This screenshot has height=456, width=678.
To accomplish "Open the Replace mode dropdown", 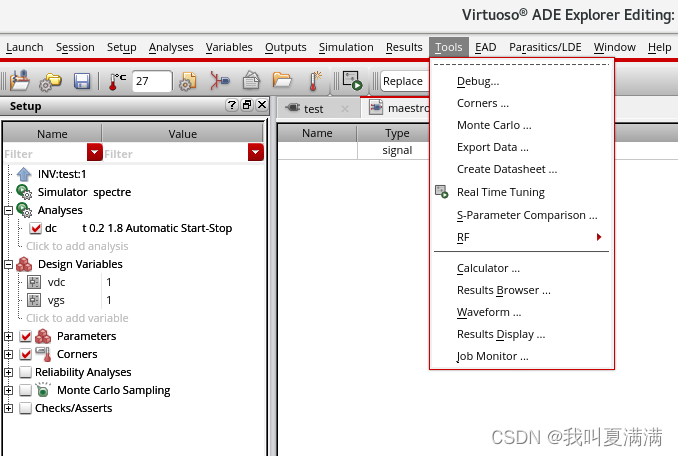I will click(405, 81).
